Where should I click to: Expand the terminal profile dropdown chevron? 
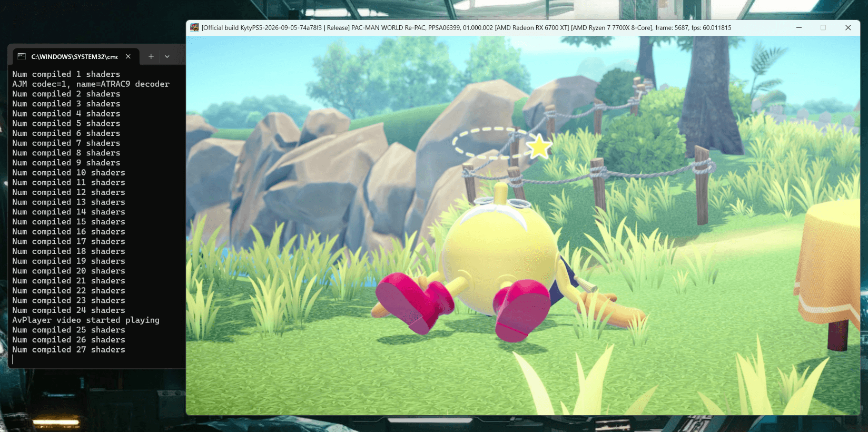pos(167,56)
